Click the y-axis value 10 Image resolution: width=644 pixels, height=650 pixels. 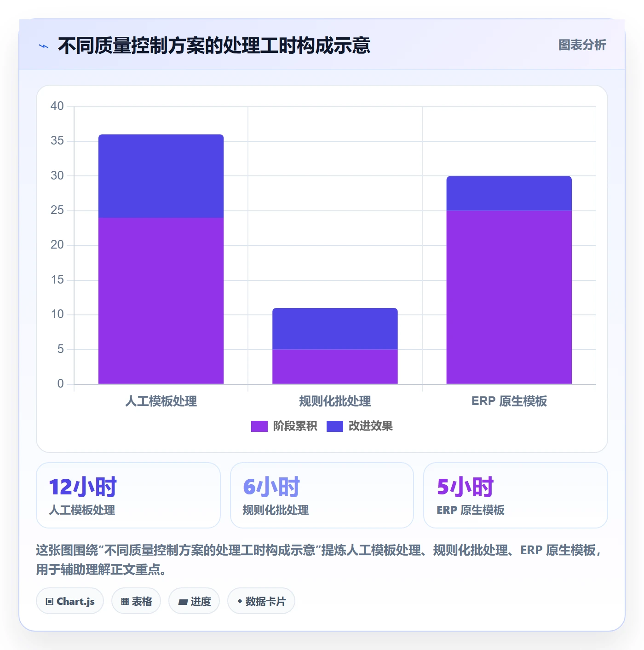57,314
